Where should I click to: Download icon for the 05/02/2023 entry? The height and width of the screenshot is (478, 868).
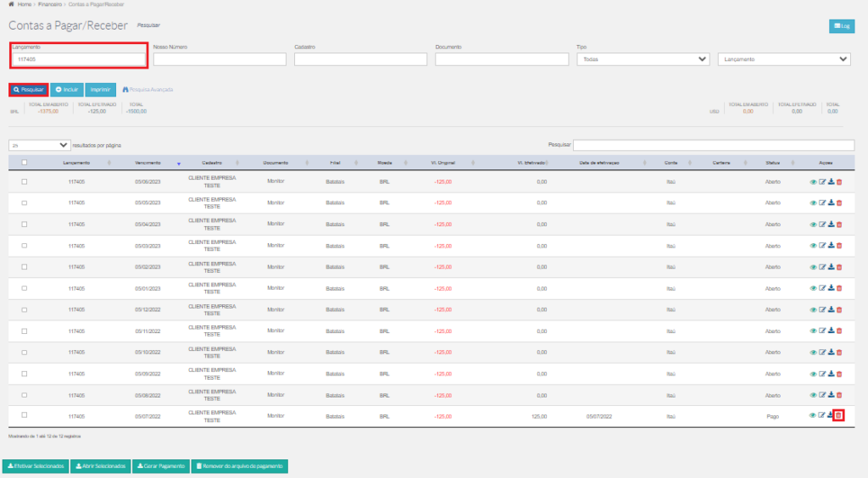[x=831, y=267]
